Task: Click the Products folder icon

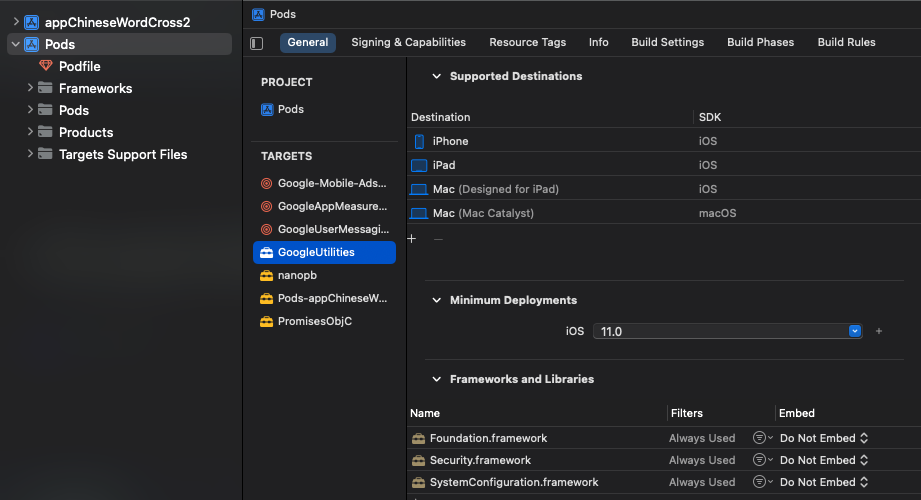Action: point(45,132)
